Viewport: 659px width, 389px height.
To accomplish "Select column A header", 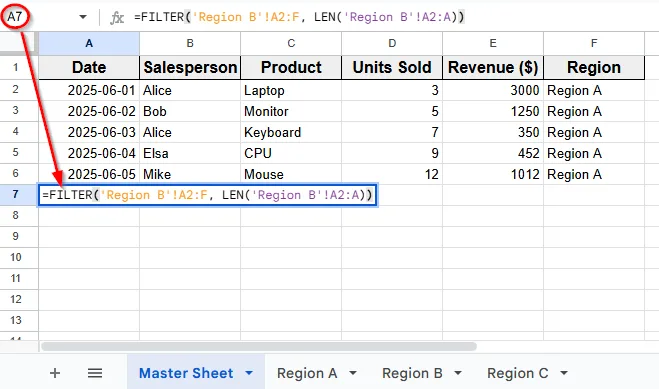I will (x=89, y=43).
